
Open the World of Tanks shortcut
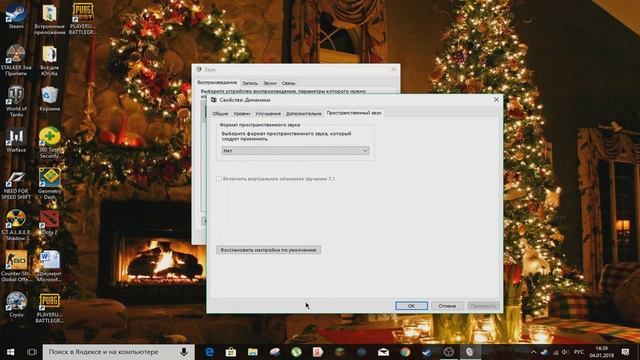pos(16,100)
